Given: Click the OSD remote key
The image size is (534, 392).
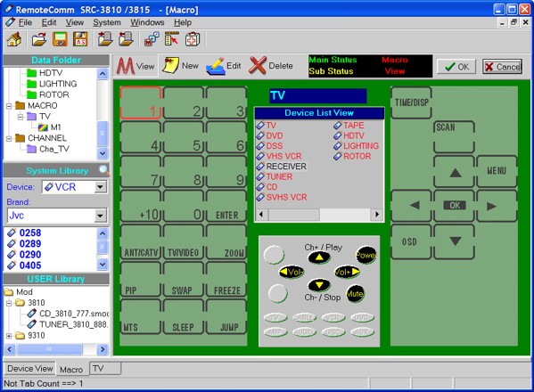Looking at the screenshot, I should coord(411,241).
